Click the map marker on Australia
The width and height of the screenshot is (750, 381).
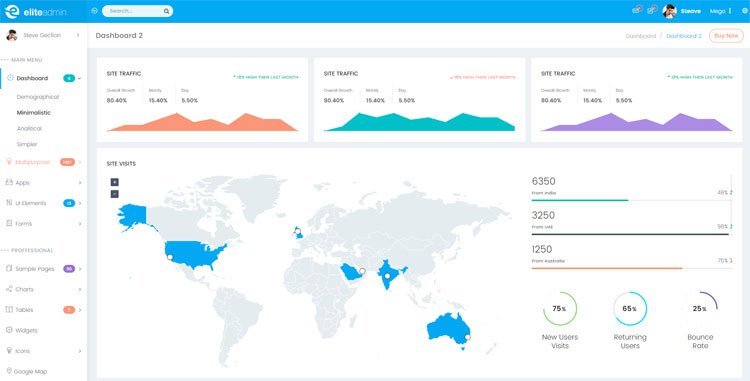pyautogui.click(x=468, y=337)
